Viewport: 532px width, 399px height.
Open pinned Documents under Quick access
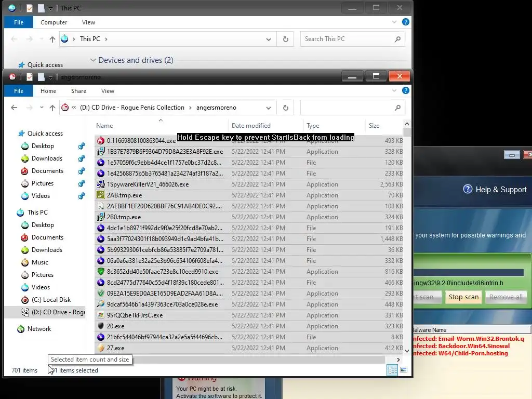(47, 171)
